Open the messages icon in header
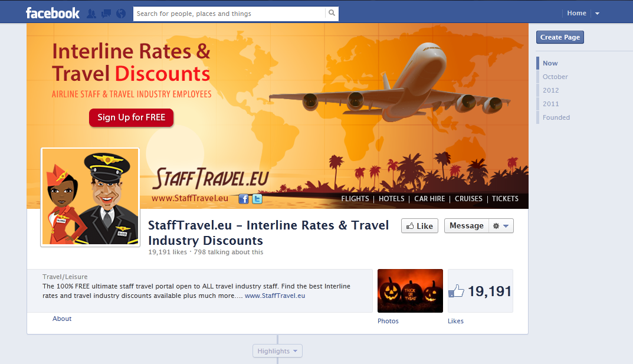This screenshot has width=633, height=364. (106, 14)
